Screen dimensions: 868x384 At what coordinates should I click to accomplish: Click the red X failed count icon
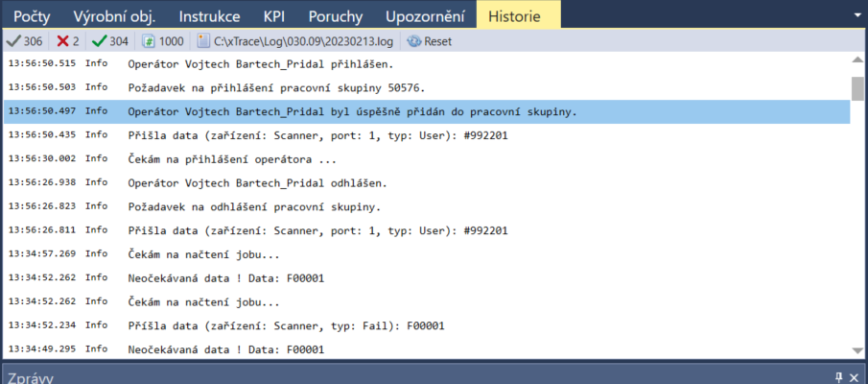pos(63,41)
